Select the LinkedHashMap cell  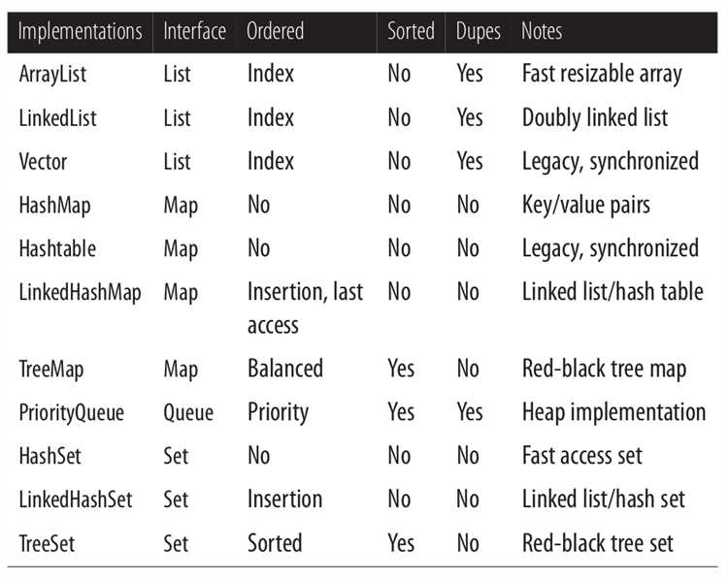tap(80, 293)
